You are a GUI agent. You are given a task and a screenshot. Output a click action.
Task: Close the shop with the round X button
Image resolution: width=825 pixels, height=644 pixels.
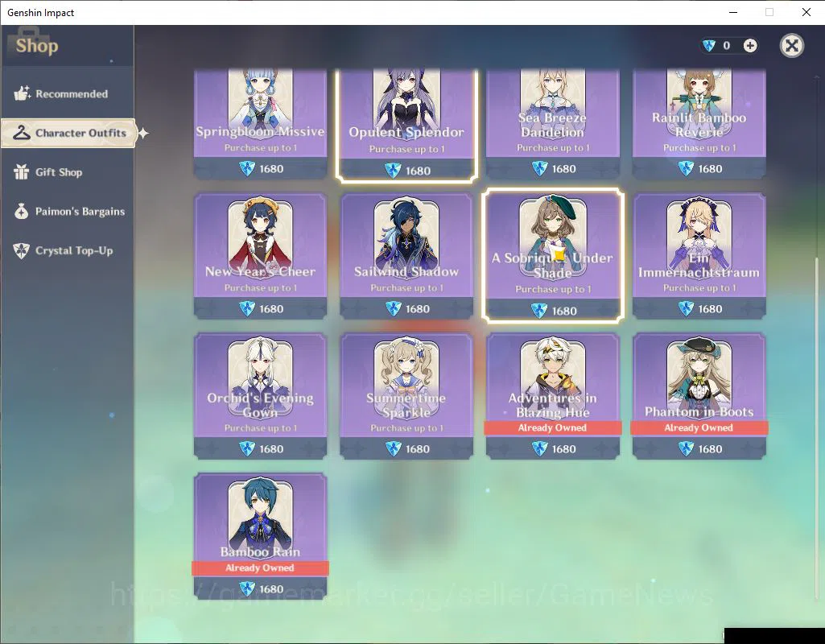791,46
